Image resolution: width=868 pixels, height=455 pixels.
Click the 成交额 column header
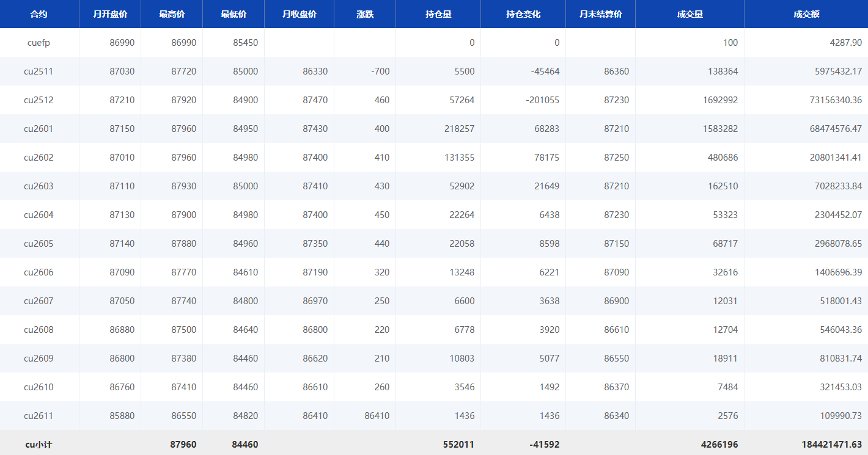tap(806, 14)
